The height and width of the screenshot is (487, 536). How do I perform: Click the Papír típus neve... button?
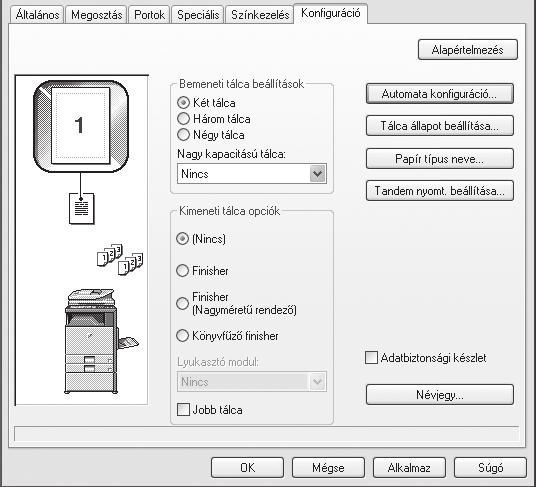click(x=440, y=159)
